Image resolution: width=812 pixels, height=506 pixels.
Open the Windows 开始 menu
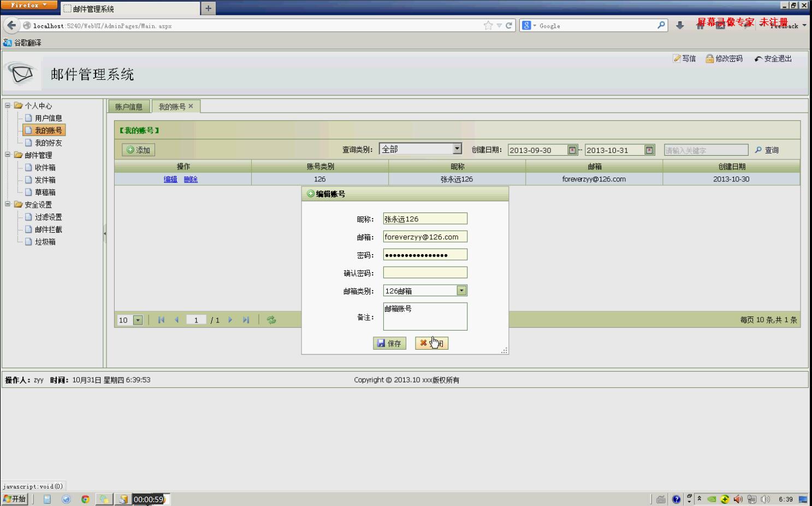tap(15, 499)
